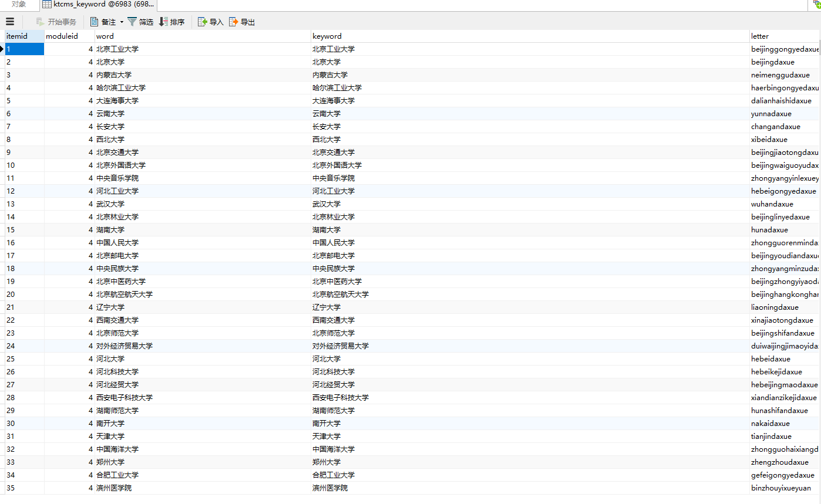Select the keyword cell 对外经济贸易大学
Viewport: 821px width, 504px height.
point(530,346)
